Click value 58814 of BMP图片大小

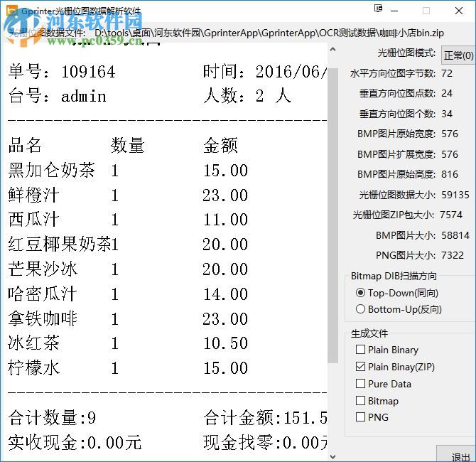[455, 235]
